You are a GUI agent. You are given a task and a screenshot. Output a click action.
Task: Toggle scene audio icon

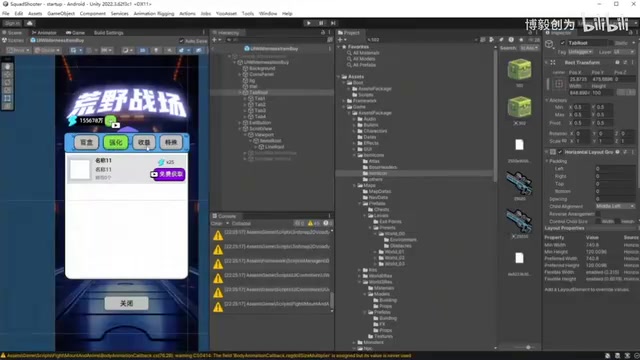point(169,50)
